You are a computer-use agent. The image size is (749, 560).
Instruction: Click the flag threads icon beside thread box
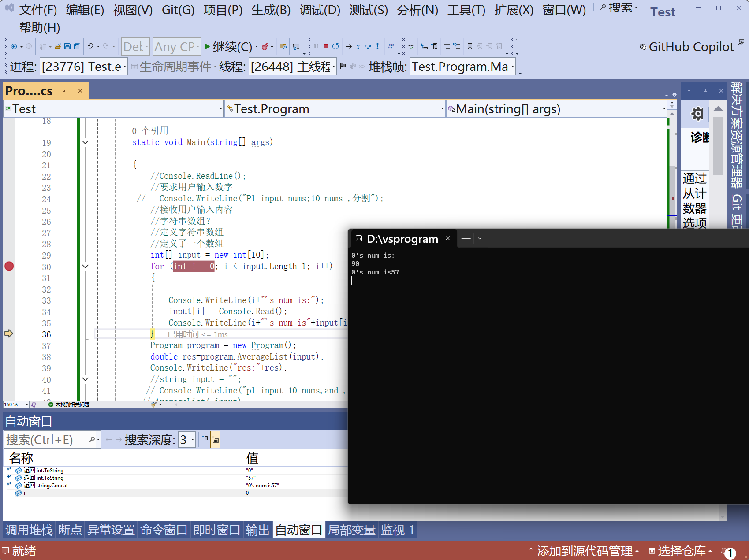343,66
